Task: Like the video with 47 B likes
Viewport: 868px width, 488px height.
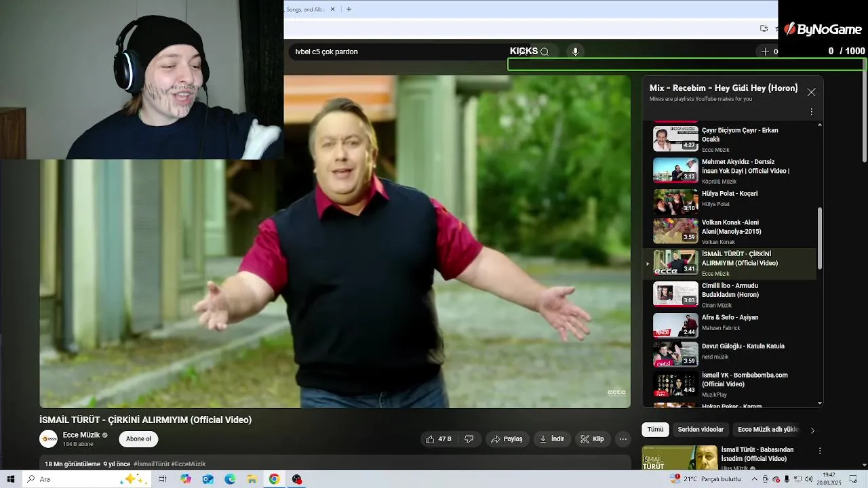Action: click(x=438, y=439)
